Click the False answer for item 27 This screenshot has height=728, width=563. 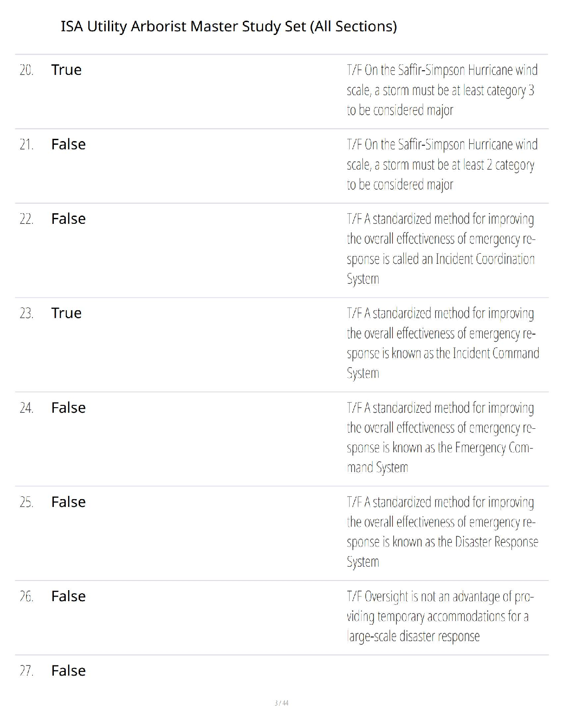[x=68, y=671]
